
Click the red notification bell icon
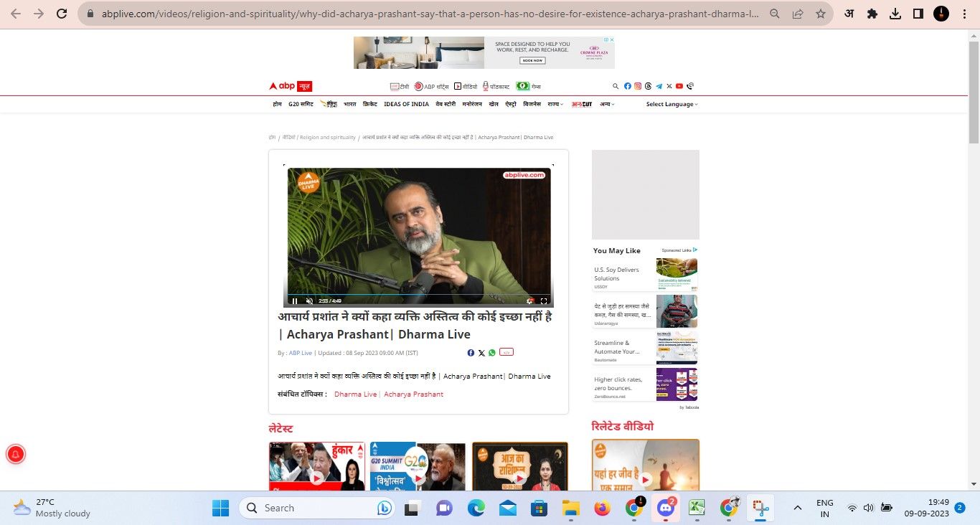tap(16, 454)
